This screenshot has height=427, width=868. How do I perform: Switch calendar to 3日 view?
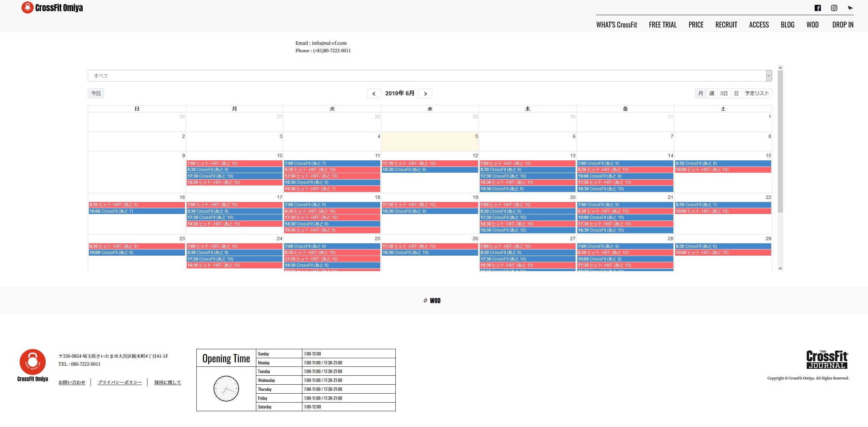tap(724, 93)
